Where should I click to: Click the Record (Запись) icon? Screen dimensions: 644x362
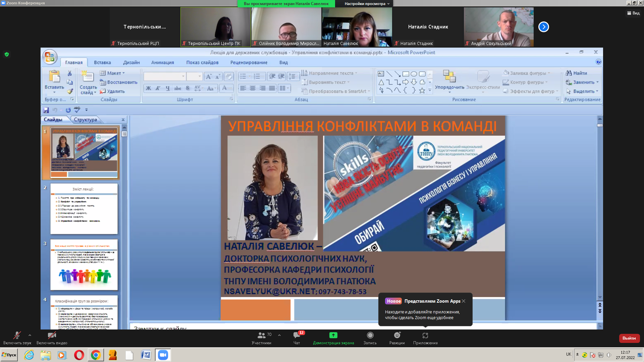point(370,336)
